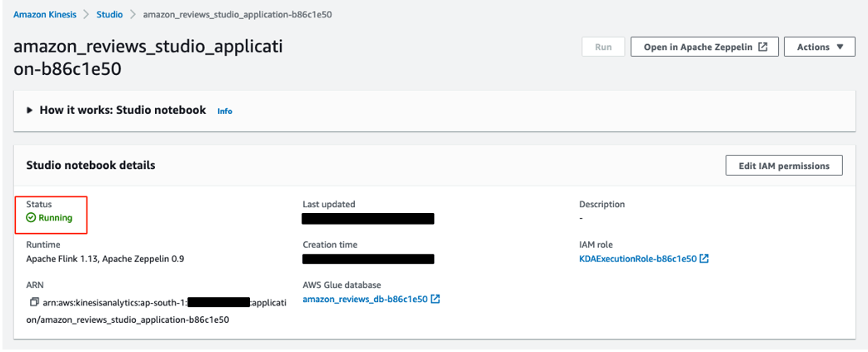Open in Apache Zeppelin button
868x352 pixels.
(705, 47)
